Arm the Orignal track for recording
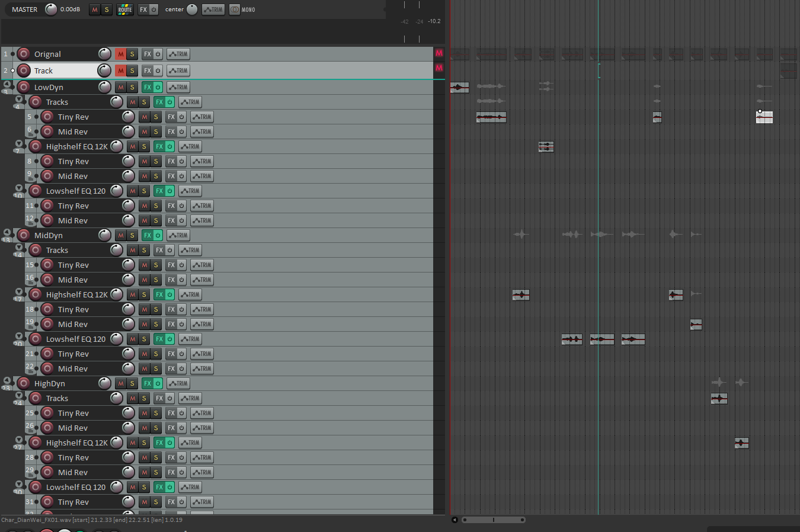This screenshot has width=800, height=532. [24, 54]
